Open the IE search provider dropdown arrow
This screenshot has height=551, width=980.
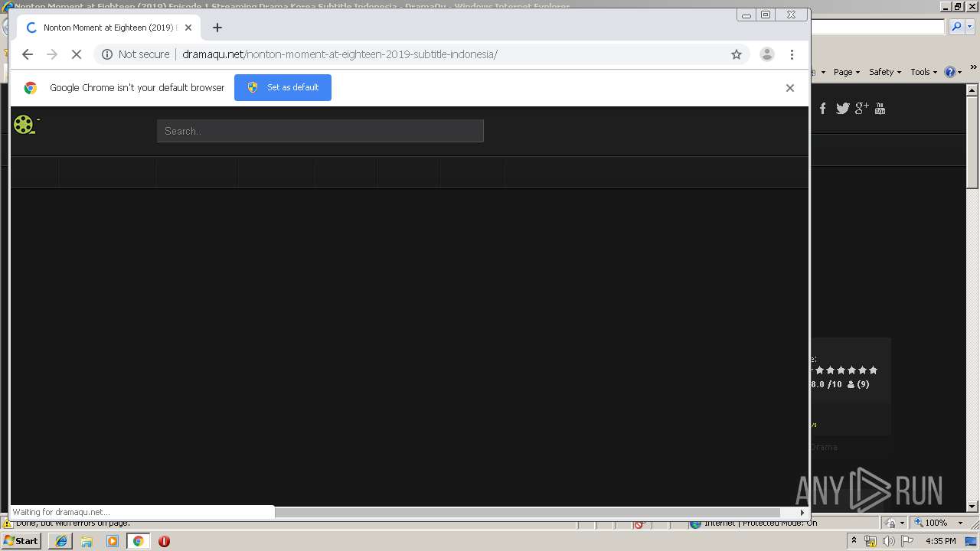[x=969, y=27]
